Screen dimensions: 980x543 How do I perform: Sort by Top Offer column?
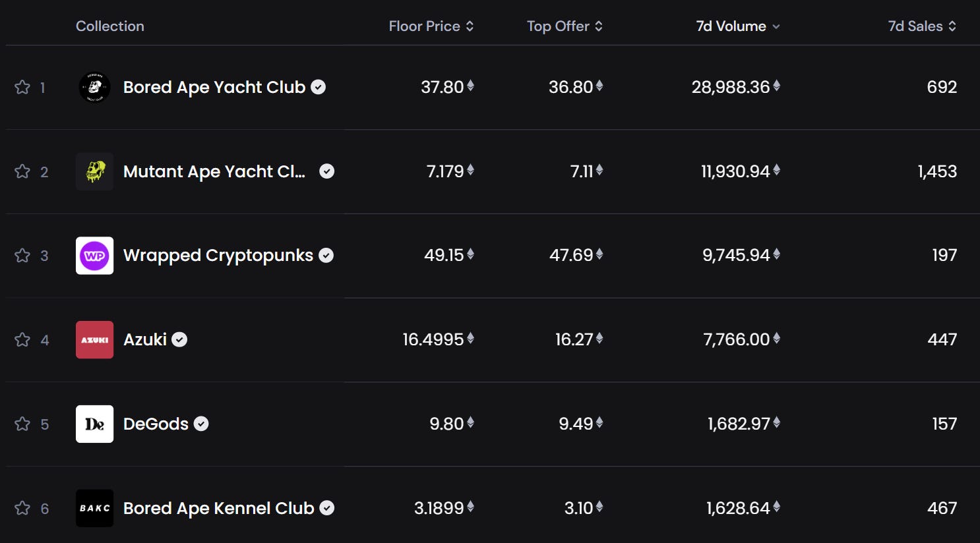(x=565, y=26)
